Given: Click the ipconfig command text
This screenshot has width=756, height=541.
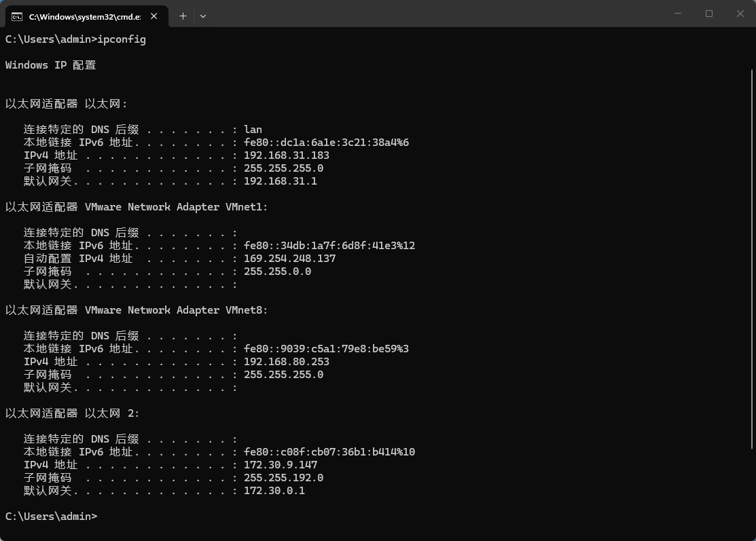Looking at the screenshot, I should tap(122, 39).
